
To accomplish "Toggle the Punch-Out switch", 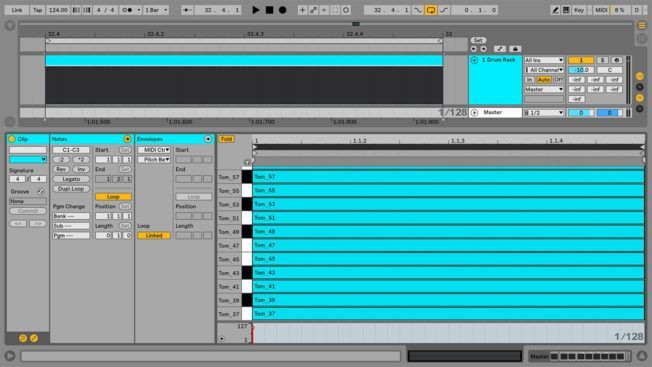I will click(x=444, y=10).
